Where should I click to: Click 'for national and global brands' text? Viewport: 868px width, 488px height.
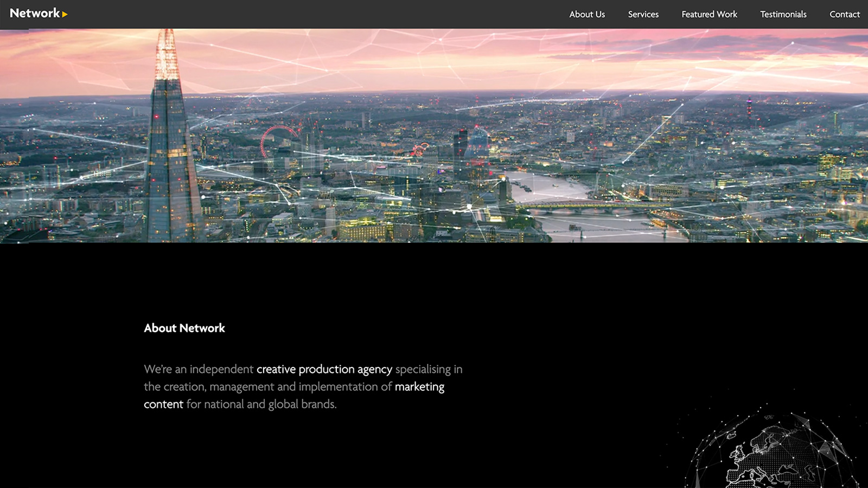[261, 404]
